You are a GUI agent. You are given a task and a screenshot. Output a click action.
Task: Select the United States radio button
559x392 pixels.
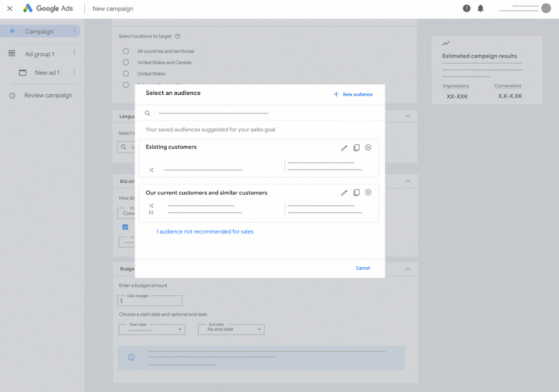click(126, 74)
